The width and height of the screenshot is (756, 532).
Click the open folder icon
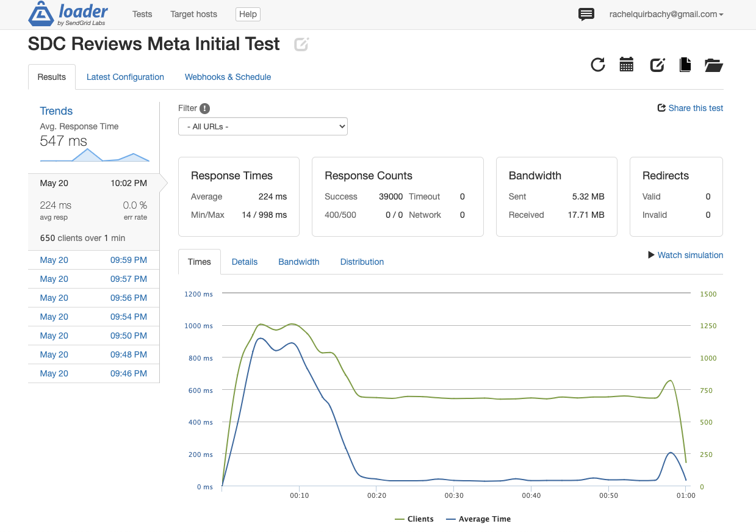pyautogui.click(x=713, y=65)
